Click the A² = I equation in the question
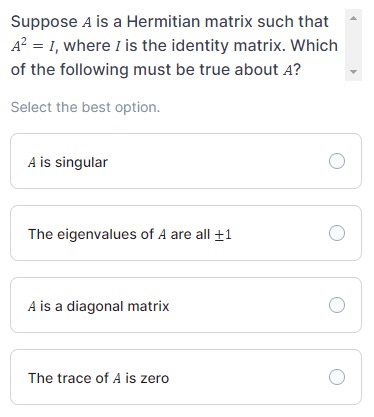Image resolution: width=374 pixels, height=417 pixels. (35, 46)
